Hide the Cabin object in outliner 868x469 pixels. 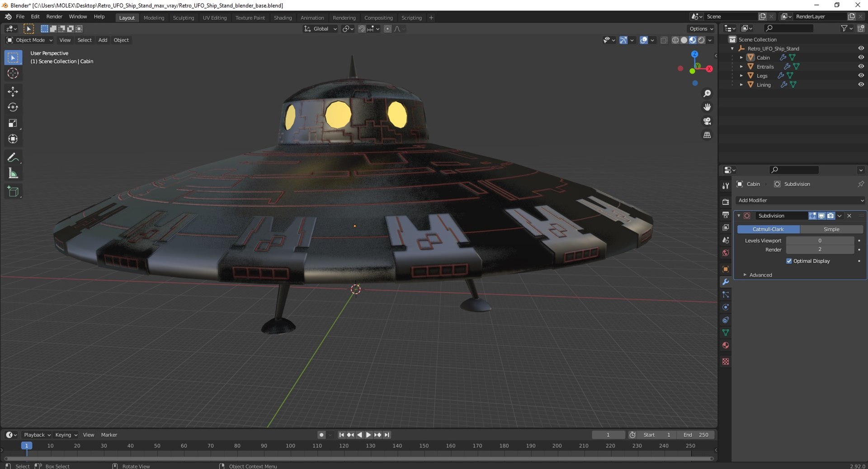861,57
